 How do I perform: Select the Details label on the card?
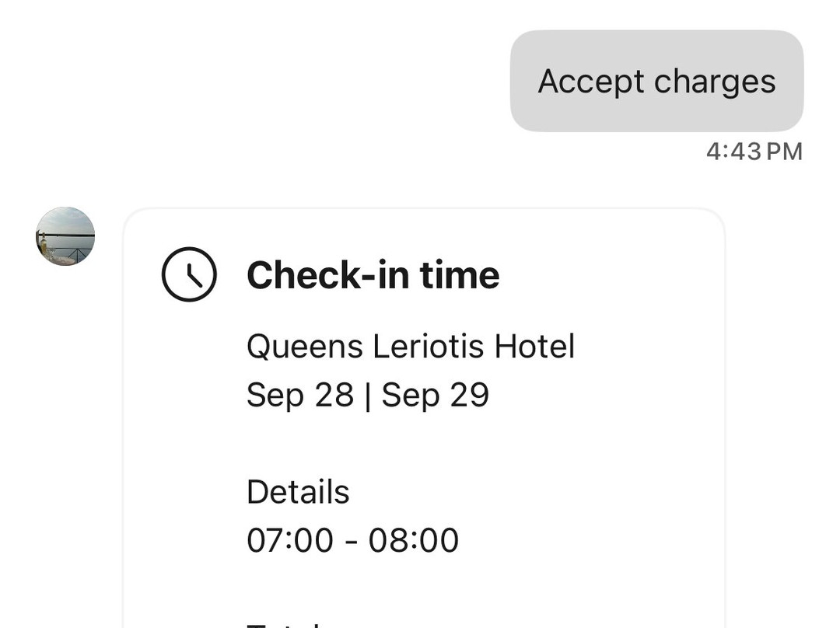298,492
